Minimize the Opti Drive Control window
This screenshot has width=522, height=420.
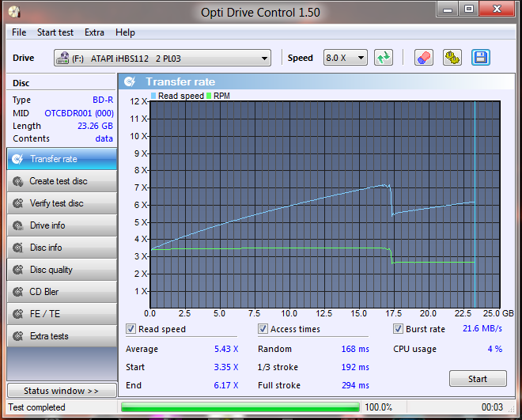coord(448,9)
